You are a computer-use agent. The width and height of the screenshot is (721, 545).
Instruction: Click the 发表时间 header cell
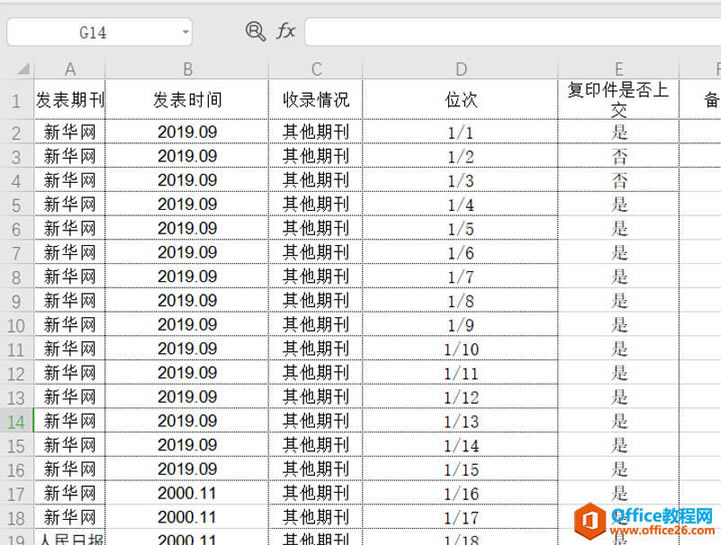(x=187, y=100)
